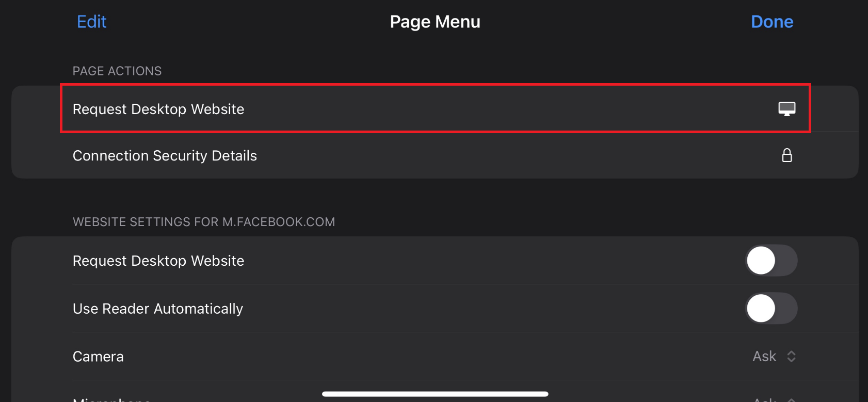Select Request Desktop Website in Page Actions
This screenshot has width=868, height=402.
click(x=158, y=109)
